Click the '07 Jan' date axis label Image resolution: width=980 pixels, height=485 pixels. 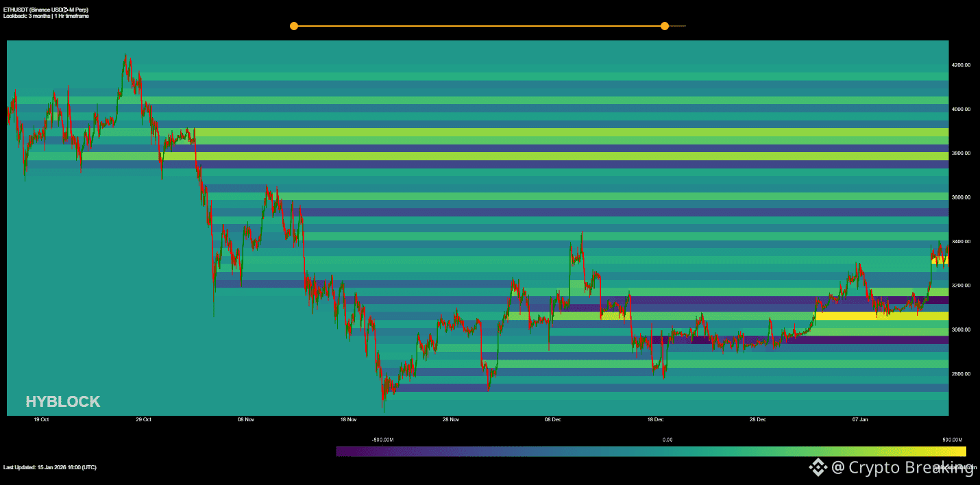(x=861, y=419)
